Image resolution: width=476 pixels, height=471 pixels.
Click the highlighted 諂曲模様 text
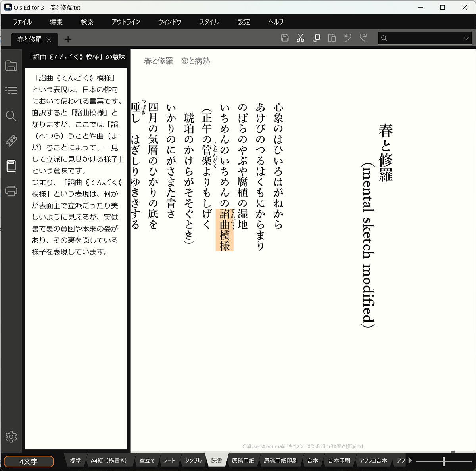(225, 230)
